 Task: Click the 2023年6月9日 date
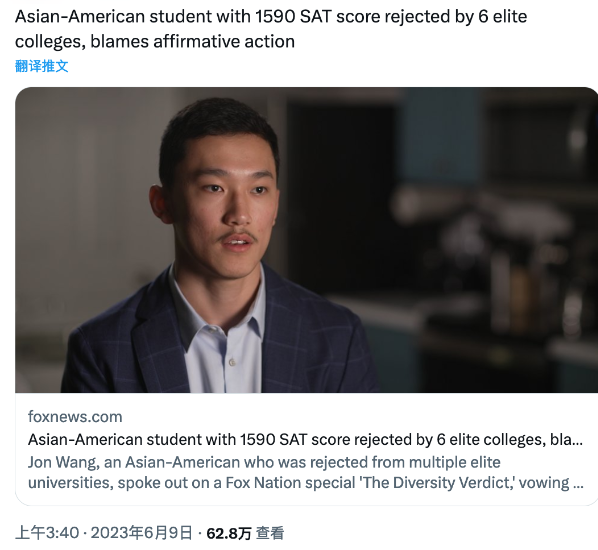141,533
